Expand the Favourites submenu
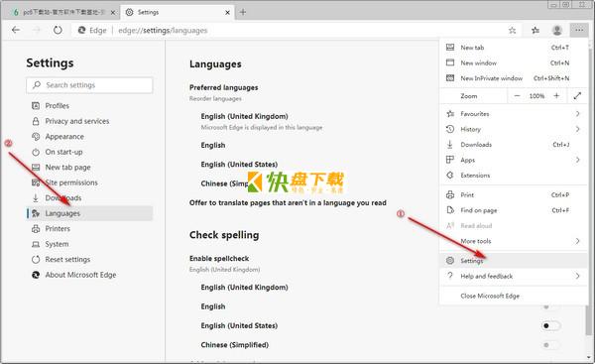The image size is (595, 364). pyautogui.click(x=513, y=113)
